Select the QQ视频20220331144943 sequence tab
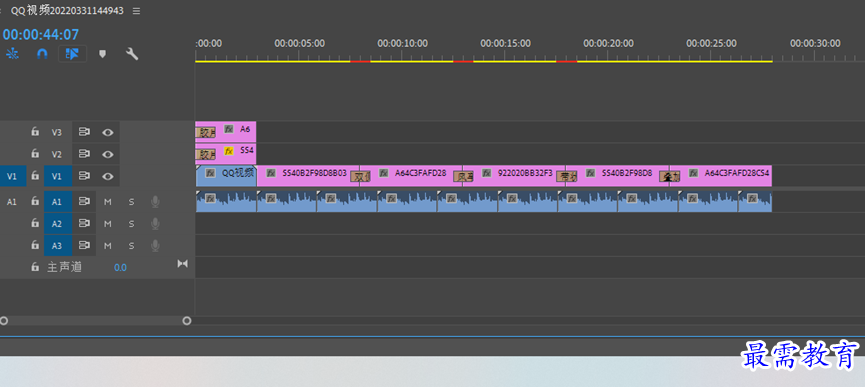 (67, 11)
